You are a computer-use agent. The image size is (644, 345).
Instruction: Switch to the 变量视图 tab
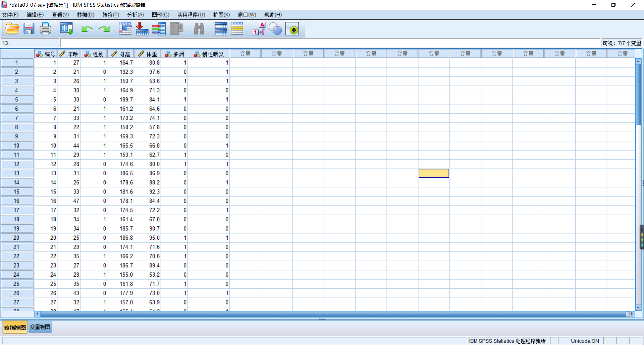coord(40,327)
